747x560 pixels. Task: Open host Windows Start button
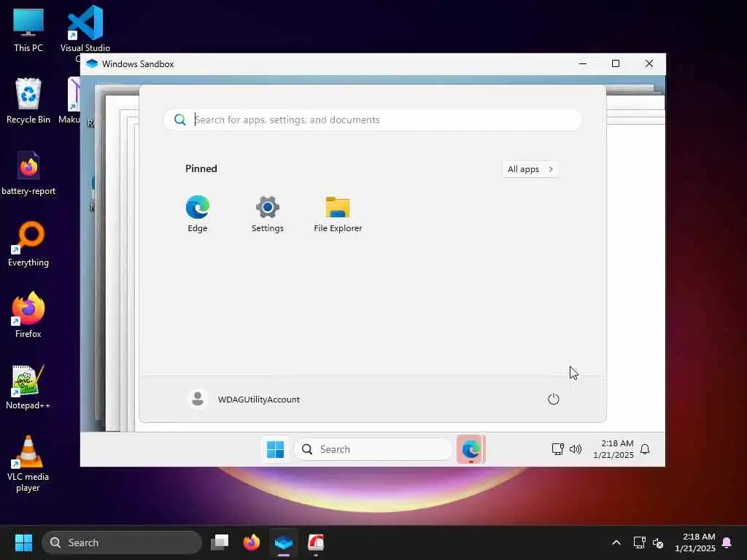coord(23,542)
